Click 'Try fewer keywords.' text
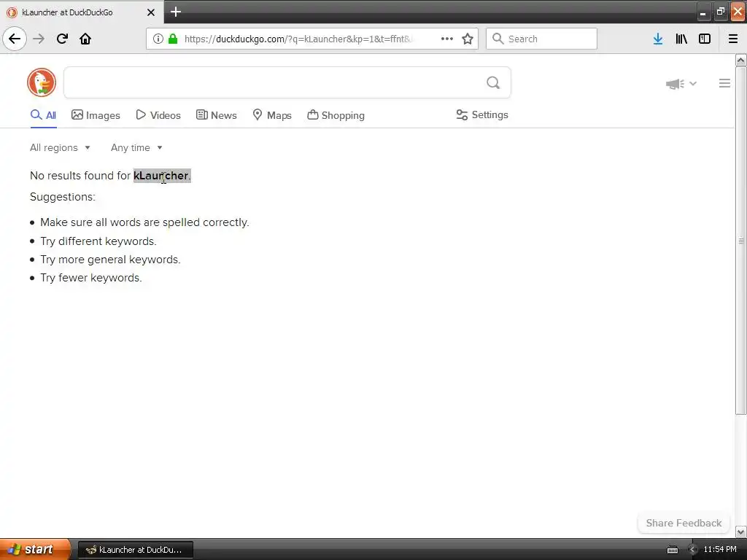Viewport: 747px width, 560px height. pyautogui.click(x=91, y=278)
